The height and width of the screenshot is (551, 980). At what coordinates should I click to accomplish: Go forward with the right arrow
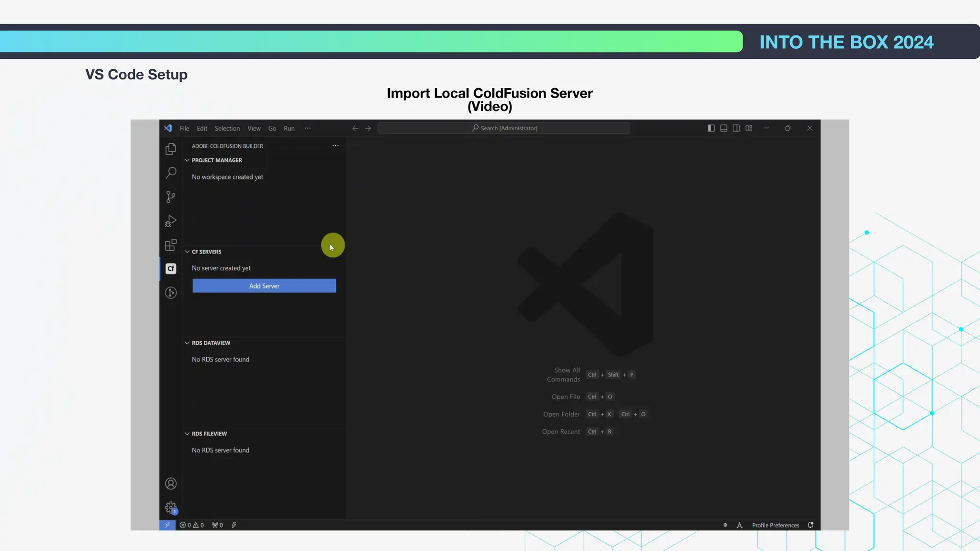coord(368,128)
